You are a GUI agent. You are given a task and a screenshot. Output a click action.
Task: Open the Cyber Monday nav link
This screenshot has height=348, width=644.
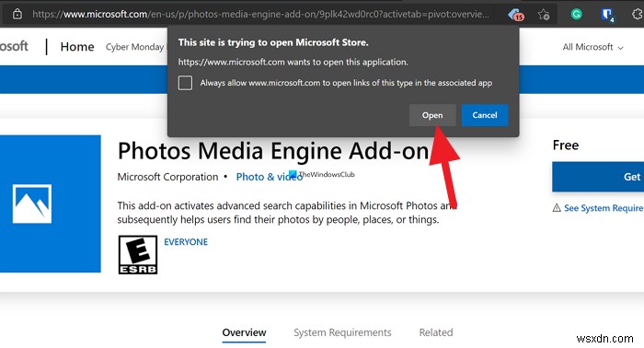click(134, 47)
